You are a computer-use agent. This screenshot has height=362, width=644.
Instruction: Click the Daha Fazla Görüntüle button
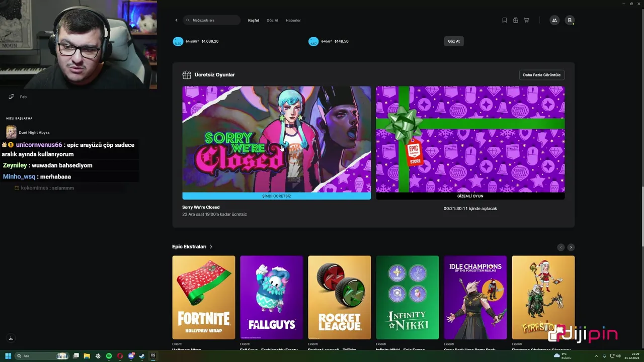(x=542, y=75)
